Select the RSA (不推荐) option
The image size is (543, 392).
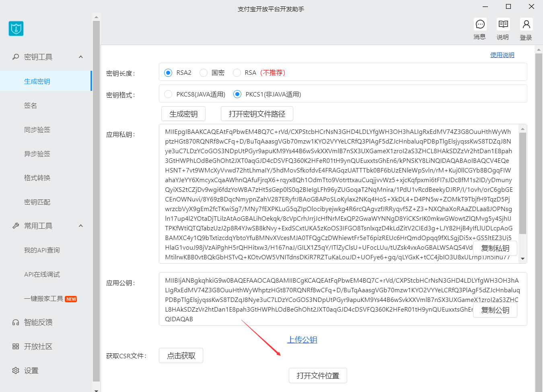pos(237,73)
